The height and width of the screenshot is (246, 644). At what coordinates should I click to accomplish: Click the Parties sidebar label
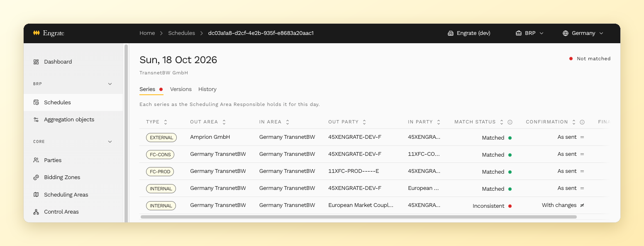(53, 160)
